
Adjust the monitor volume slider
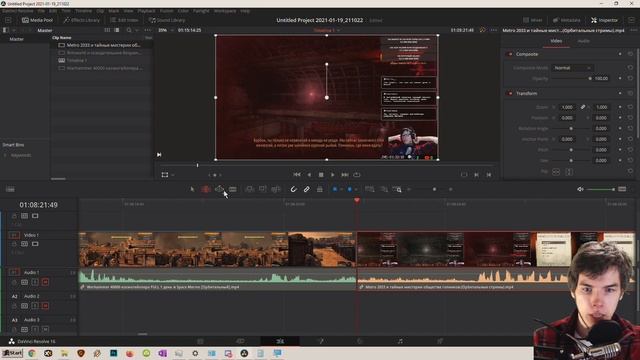click(x=601, y=189)
